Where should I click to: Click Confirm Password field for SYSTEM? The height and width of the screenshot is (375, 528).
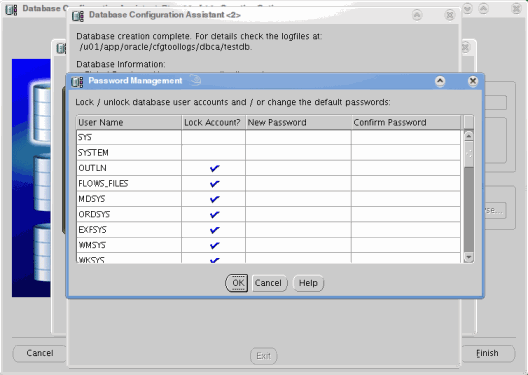tap(406, 153)
